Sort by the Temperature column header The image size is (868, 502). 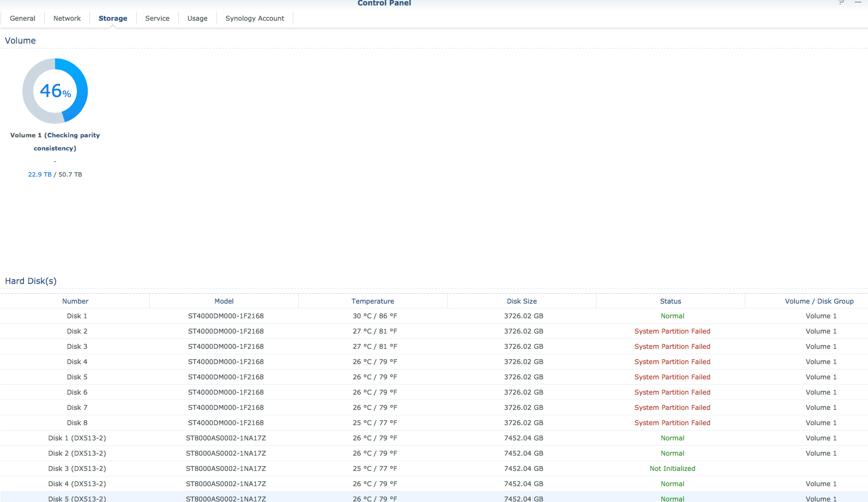click(373, 301)
